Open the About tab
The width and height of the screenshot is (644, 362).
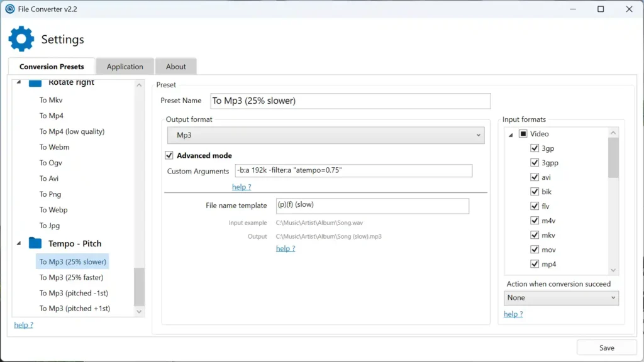pyautogui.click(x=176, y=66)
